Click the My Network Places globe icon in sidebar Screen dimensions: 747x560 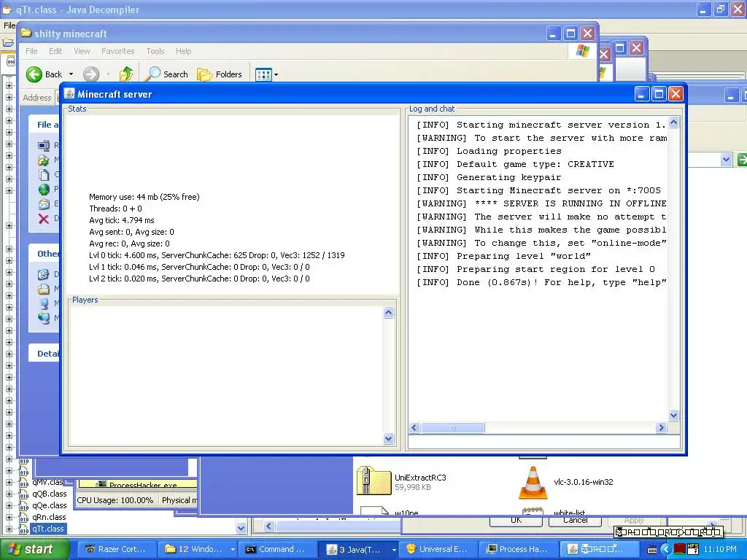[x=43, y=318]
